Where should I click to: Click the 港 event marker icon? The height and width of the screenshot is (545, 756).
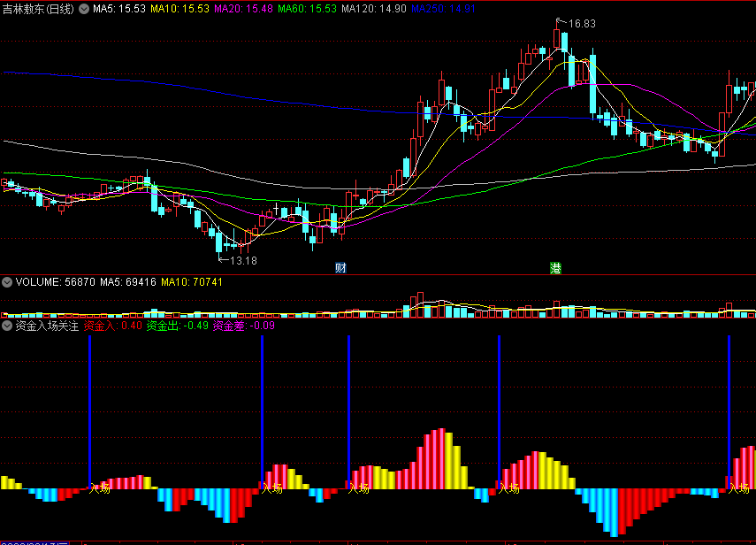[x=555, y=268]
